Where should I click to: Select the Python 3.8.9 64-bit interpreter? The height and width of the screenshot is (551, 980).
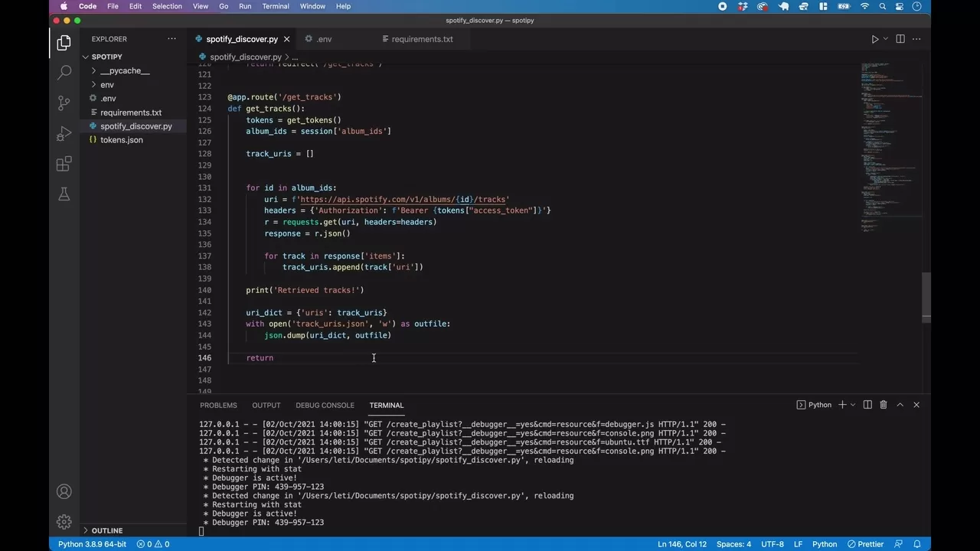tap(92, 544)
